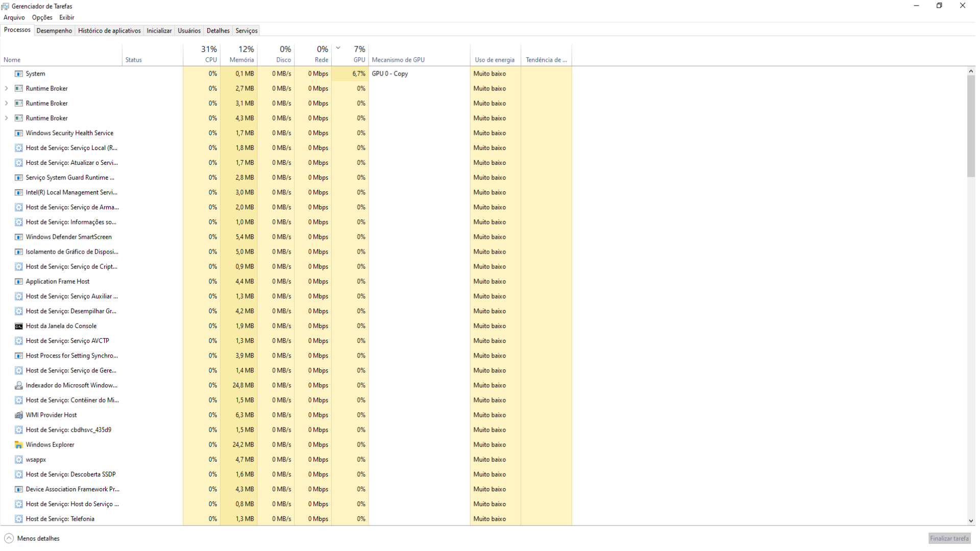Click the Host de Serviço: cbdhsvc_435d9 icon

pyautogui.click(x=19, y=430)
